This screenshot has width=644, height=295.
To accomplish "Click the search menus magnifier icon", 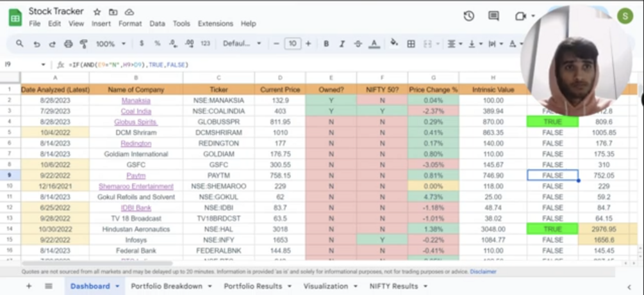I will click(20, 44).
